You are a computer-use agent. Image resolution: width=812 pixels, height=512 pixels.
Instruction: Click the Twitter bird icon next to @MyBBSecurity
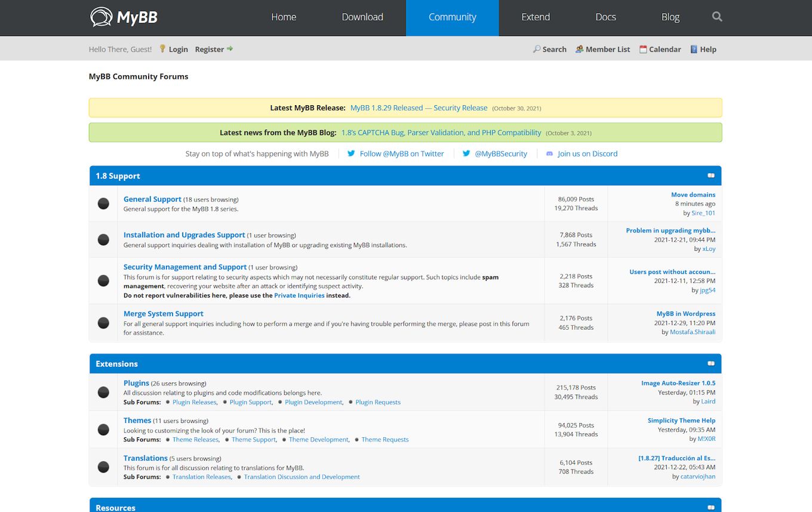[x=466, y=154]
